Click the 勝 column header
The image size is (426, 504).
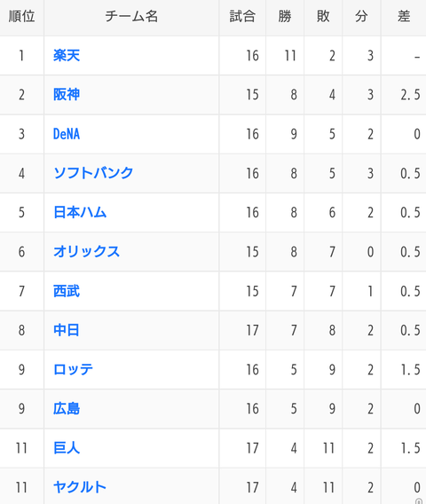coord(285,16)
